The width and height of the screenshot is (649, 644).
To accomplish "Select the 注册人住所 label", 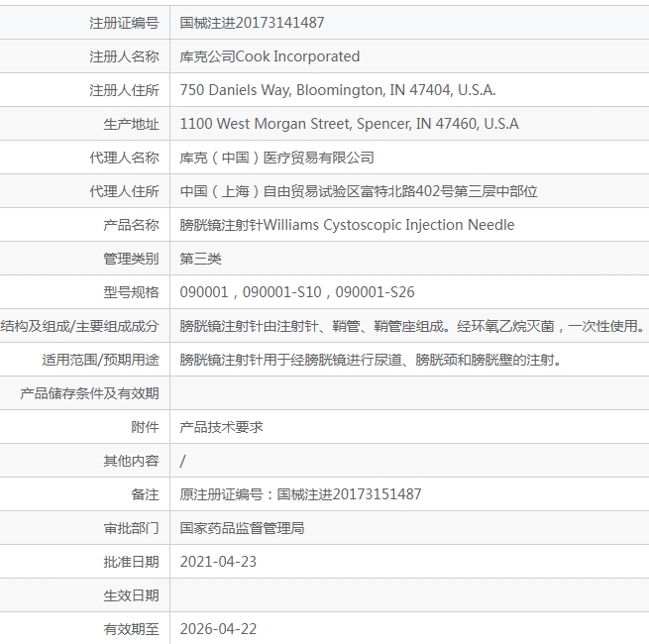I will (x=124, y=90).
